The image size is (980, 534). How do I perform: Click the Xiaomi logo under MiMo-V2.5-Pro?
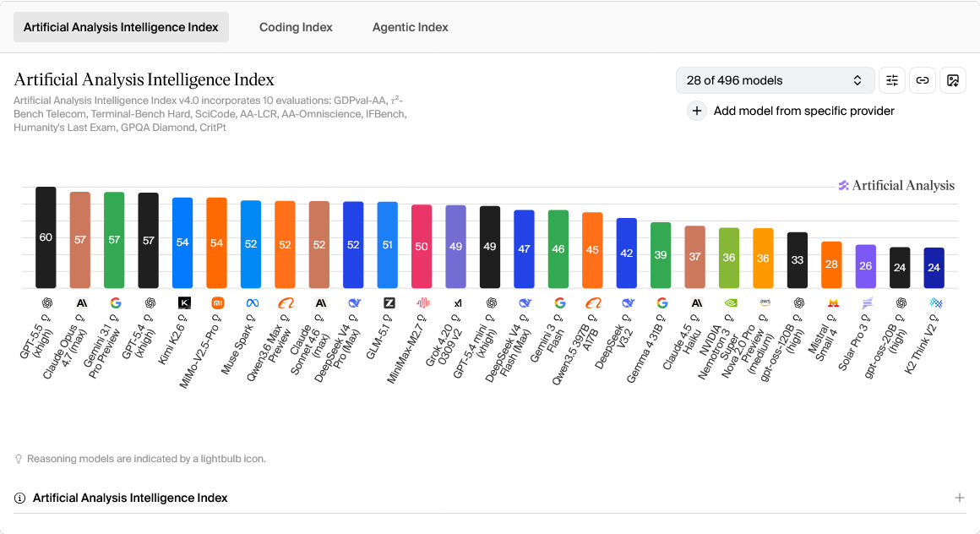click(x=217, y=302)
